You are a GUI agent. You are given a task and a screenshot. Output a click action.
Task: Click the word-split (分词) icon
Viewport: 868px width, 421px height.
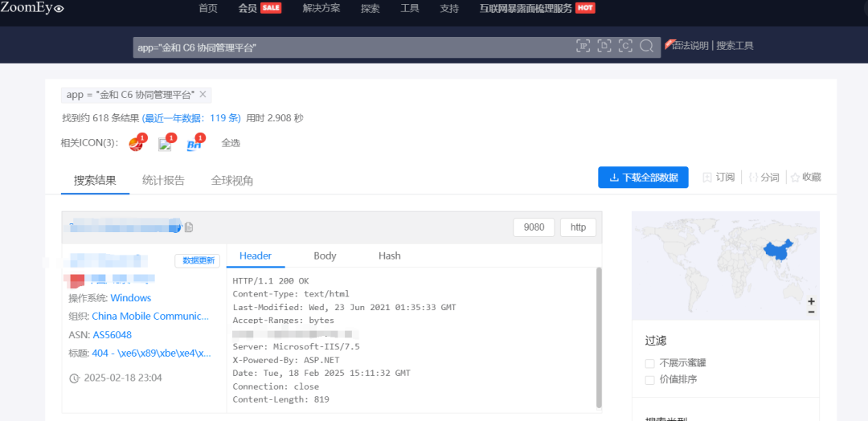(x=753, y=178)
